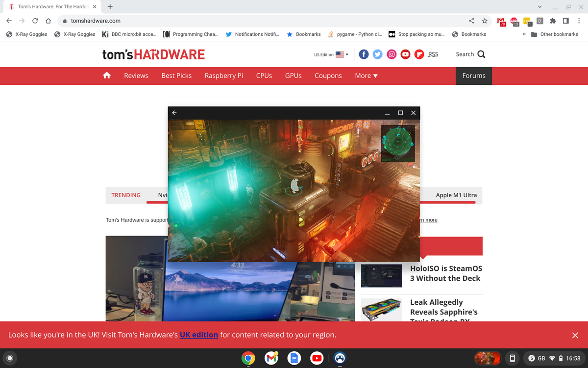Open the Extensions puzzle piece menu
The image size is (588, 368).
click(553, 21)
